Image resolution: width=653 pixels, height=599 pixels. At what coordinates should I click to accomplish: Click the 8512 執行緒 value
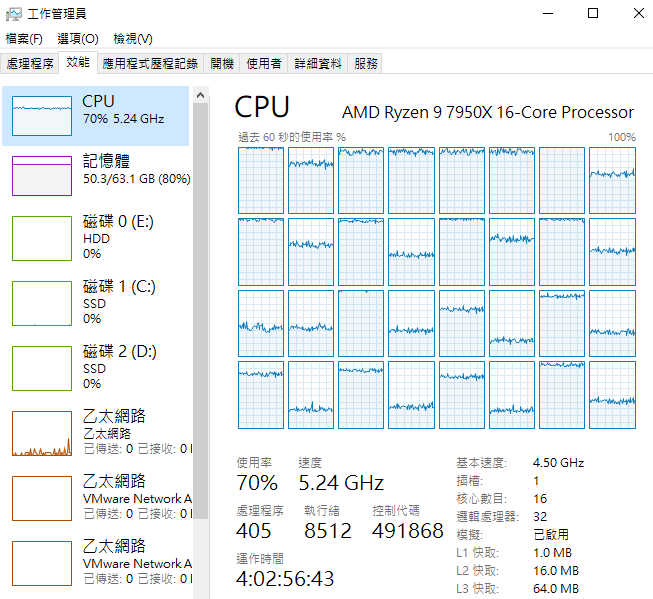328,531
